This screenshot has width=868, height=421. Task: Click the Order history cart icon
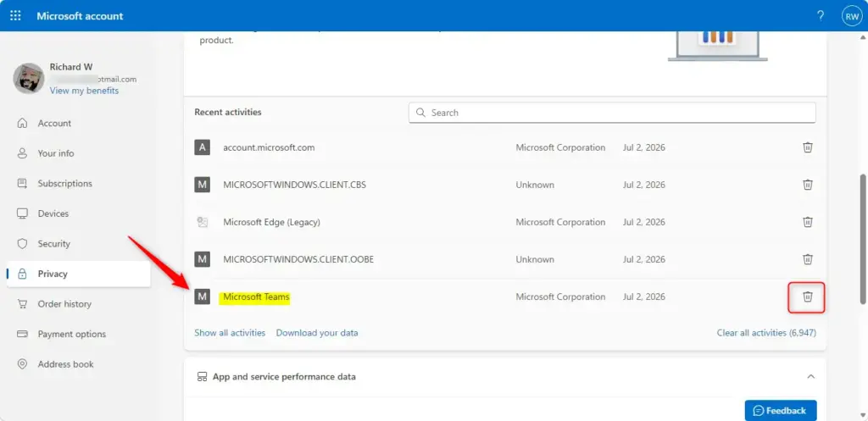22,304
